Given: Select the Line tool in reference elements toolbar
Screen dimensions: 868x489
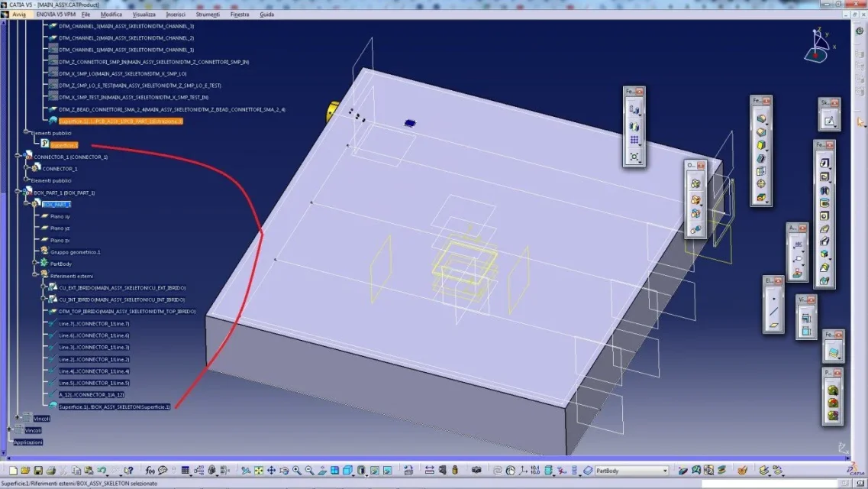Looking at the screenshot, I should tap(773, 312).
